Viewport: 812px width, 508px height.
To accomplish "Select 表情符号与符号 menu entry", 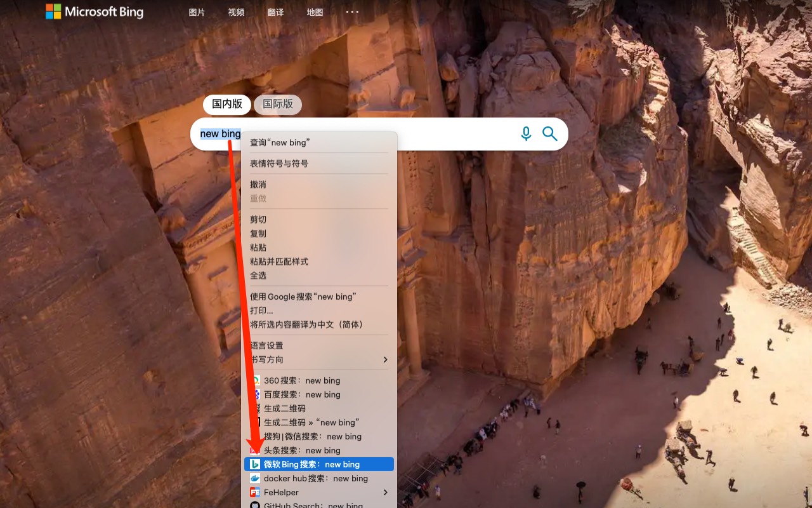I will [319, 163].
